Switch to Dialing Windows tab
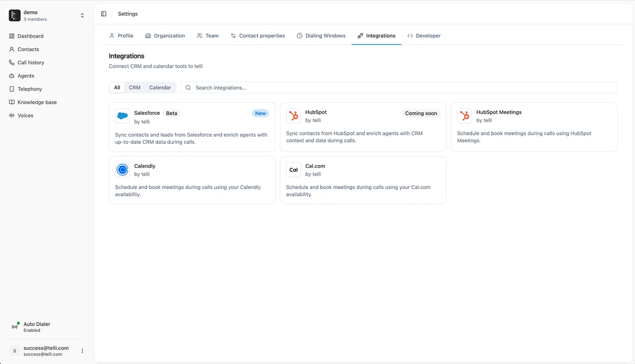Image resolution: width=635 pixels, height=364 pixels. pos(321,36)
